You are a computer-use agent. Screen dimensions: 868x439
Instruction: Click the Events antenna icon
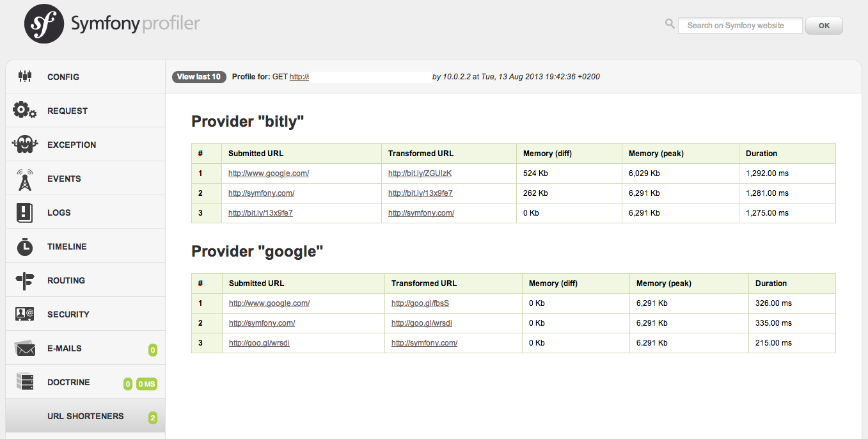[25, 179]
